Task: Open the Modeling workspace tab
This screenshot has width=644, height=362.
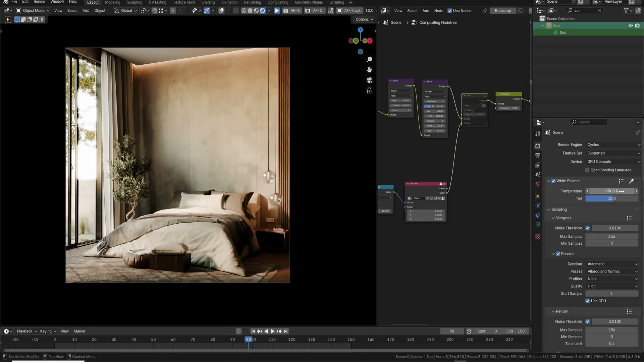Action: pos(113,2)
